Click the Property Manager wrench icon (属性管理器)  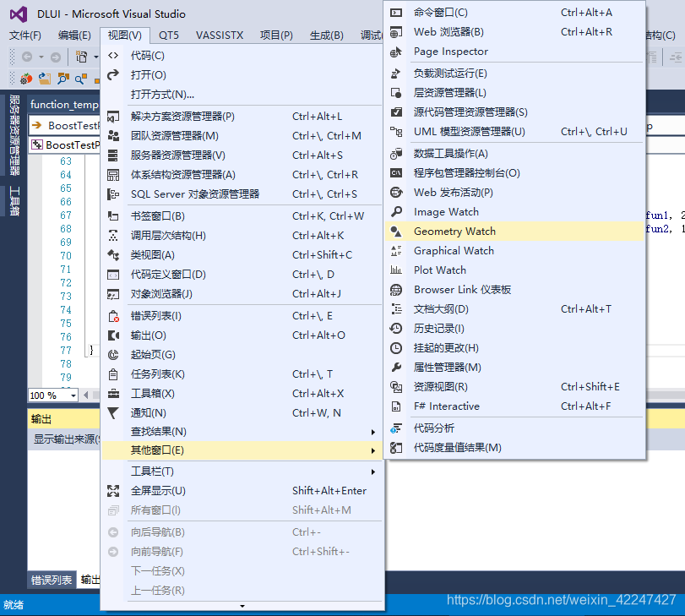(396, 368)
